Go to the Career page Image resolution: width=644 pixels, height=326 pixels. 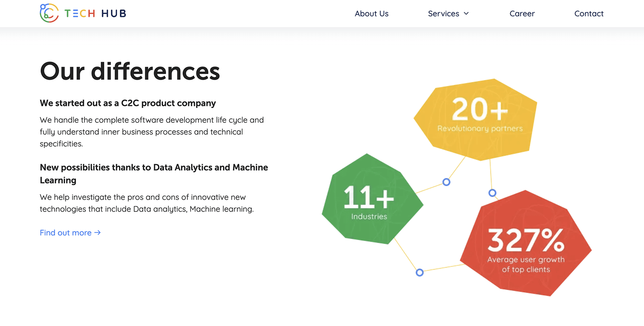coord(522,14)
